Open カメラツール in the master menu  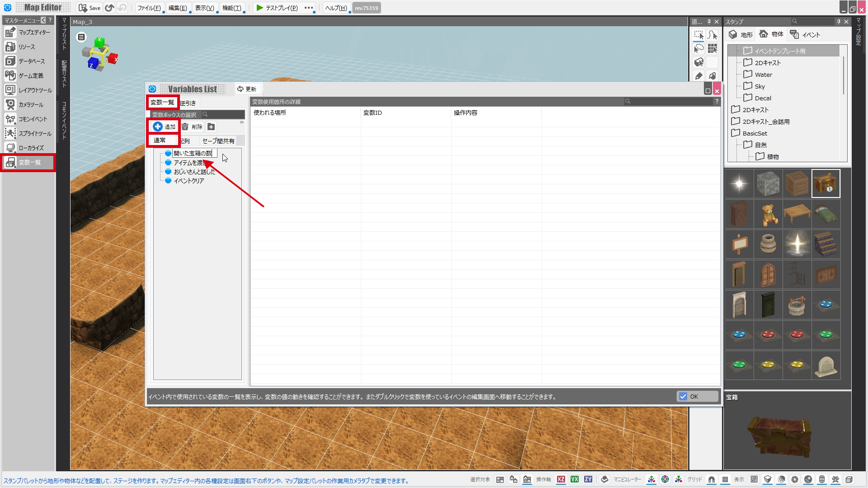28,105
